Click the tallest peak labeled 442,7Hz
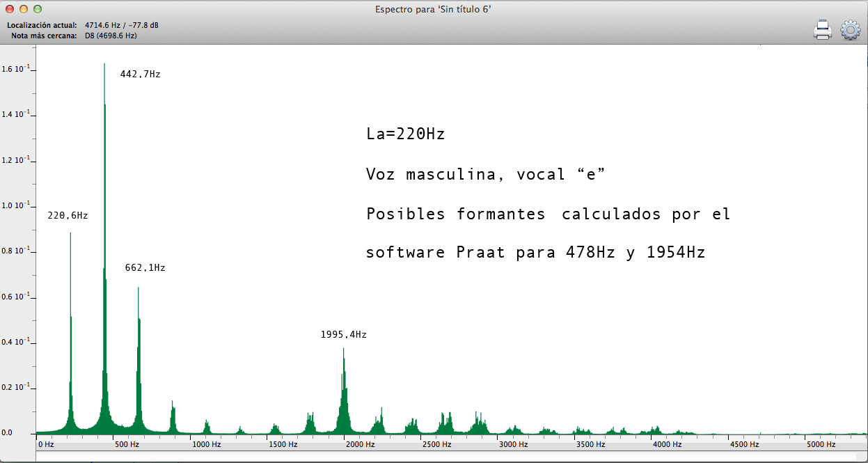Screen dimensions: 868x463 coord(104,209)
